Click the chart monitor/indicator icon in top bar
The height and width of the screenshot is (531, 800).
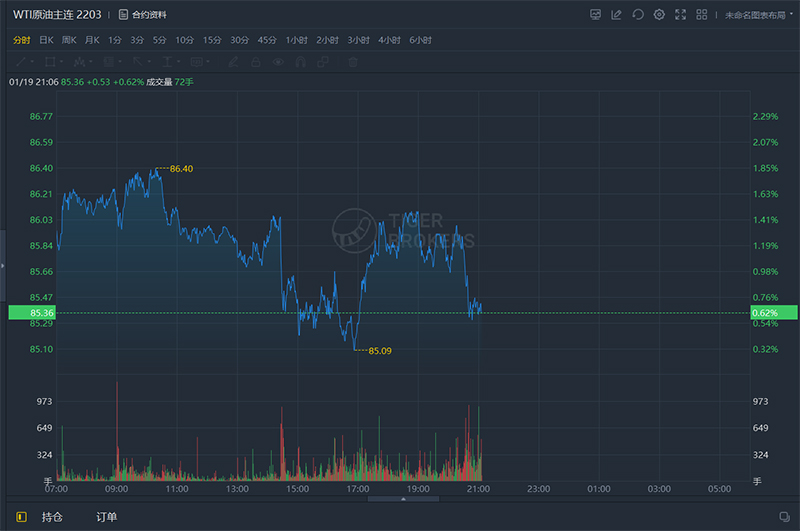tap(595, 15)
